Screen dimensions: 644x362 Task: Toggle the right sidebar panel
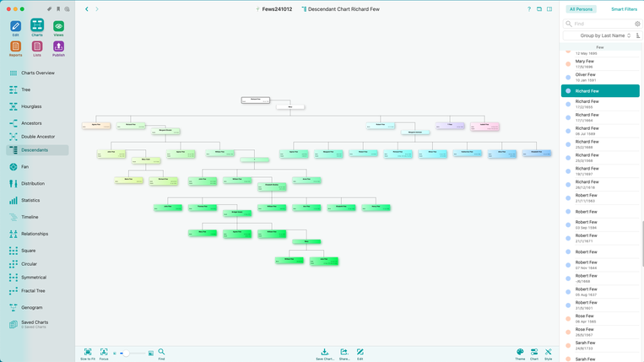coord(549,9)
